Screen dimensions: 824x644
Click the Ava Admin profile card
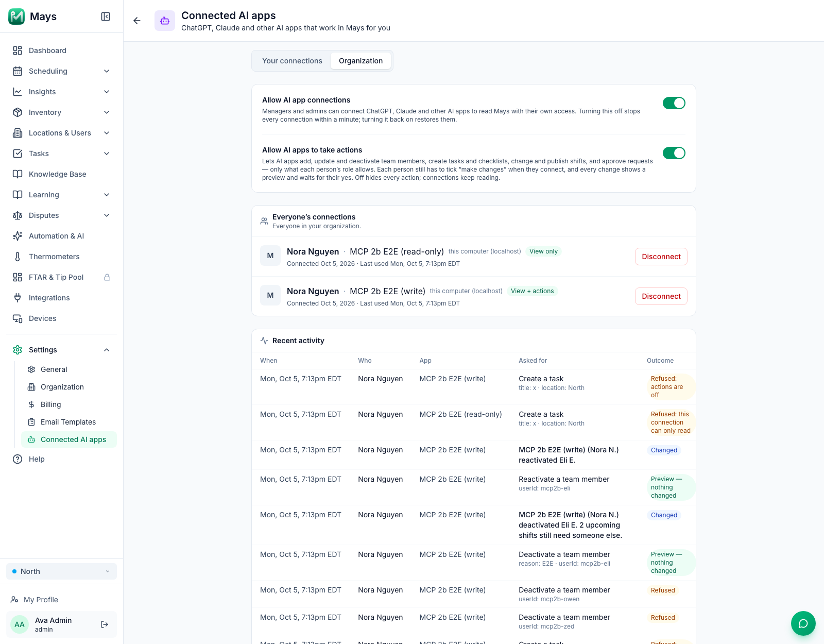pos(62,624)
